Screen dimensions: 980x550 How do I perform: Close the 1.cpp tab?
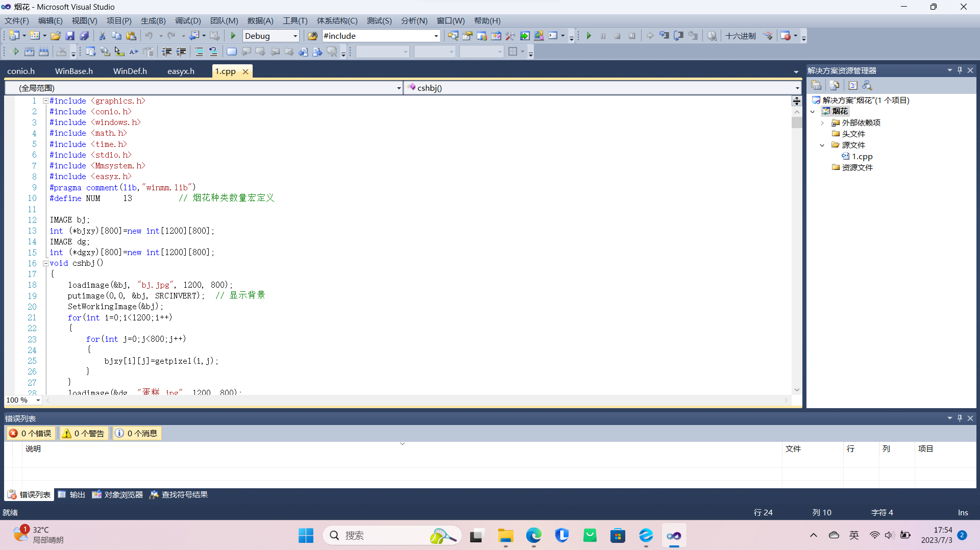246,72
